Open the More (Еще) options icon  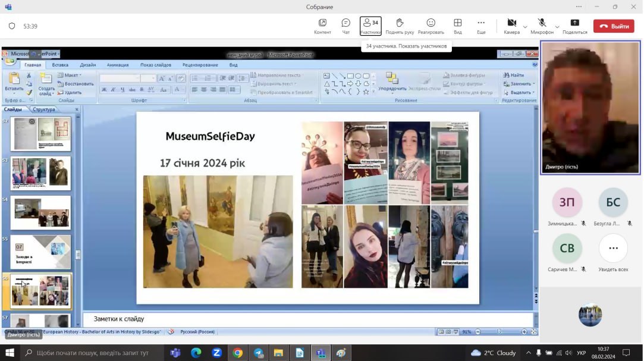click(x=481, y=23)
